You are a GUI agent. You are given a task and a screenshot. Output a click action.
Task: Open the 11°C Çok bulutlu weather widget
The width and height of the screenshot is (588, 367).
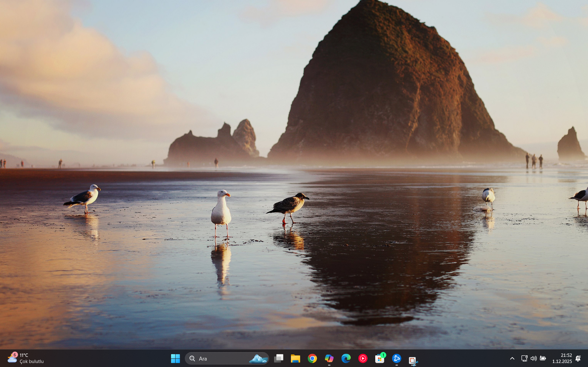click(26, 359)
